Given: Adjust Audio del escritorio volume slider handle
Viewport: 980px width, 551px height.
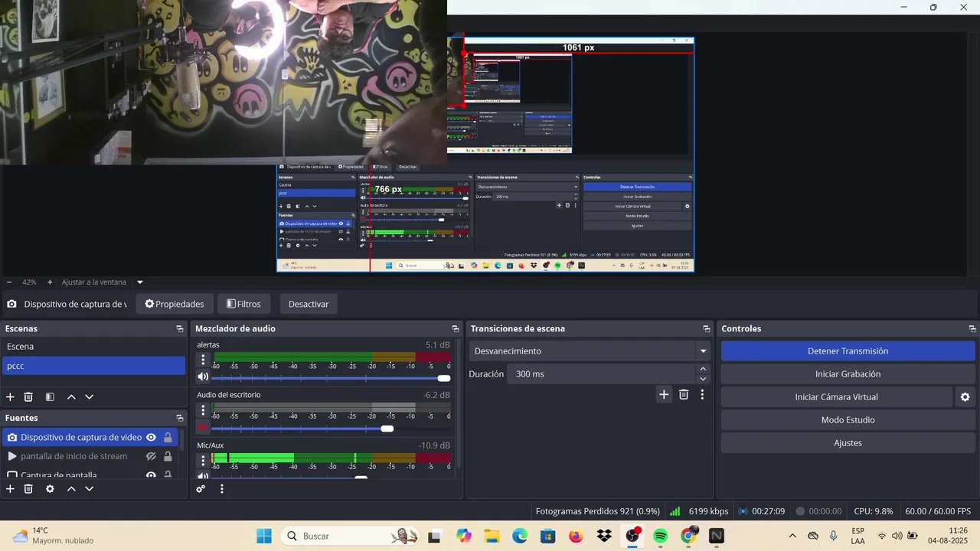Looking at the screenshot, I should (x=387, y=429).
